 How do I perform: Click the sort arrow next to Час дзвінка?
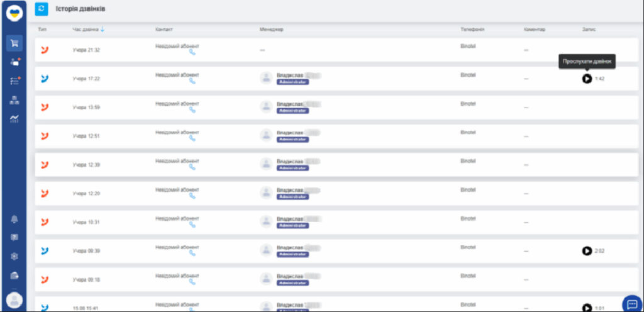[x=103, y=30]
